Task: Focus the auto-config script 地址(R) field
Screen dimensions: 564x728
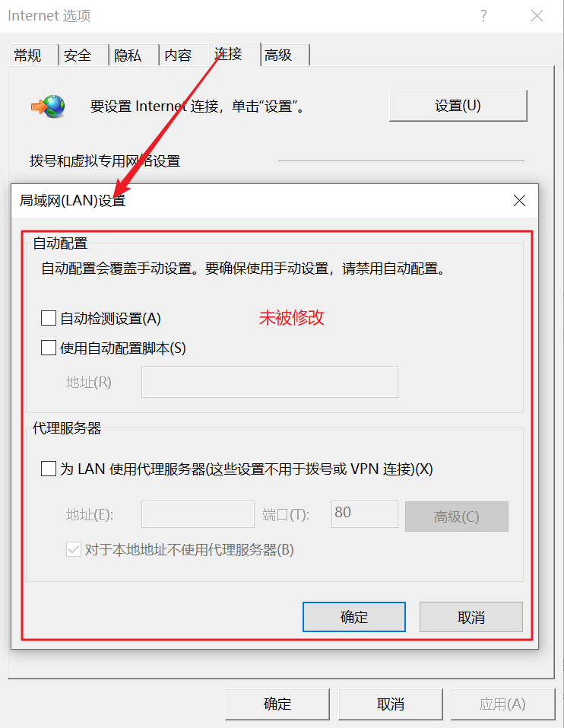Action: coord(270,382)
